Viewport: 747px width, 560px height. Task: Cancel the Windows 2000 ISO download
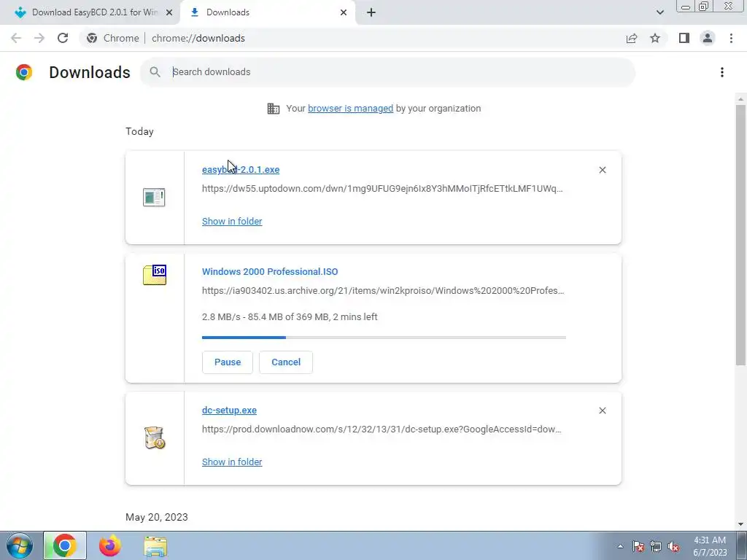(x=286, y=362)
